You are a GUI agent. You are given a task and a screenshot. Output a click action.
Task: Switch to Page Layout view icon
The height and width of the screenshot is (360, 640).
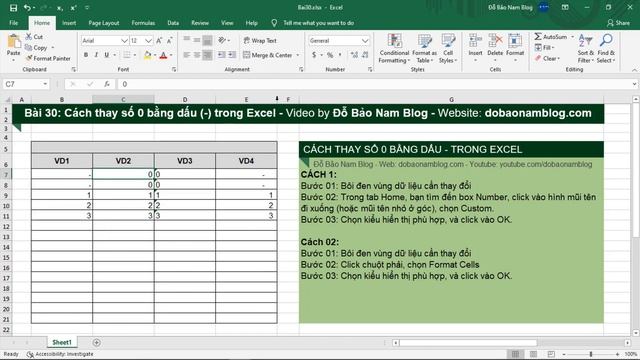533,354
